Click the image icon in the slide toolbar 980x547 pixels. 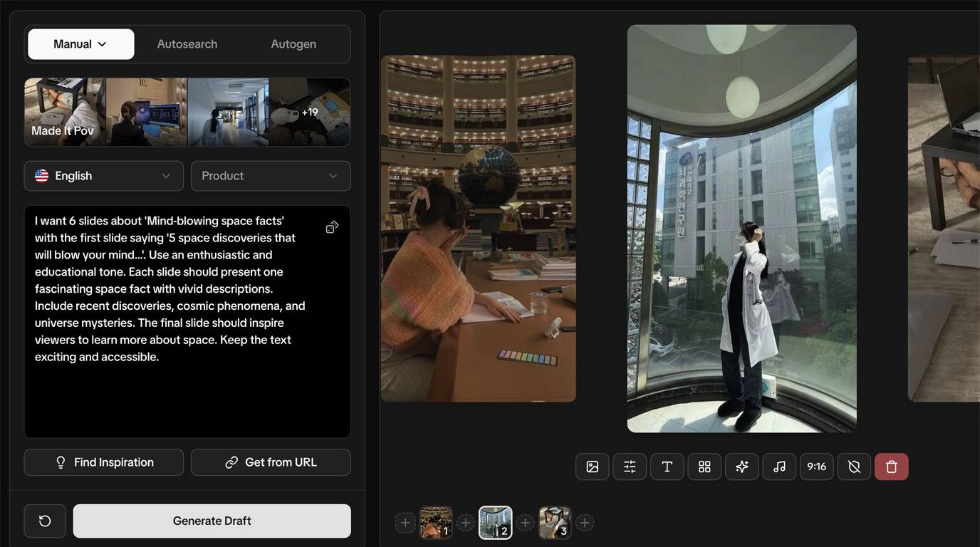click(592, 467)
